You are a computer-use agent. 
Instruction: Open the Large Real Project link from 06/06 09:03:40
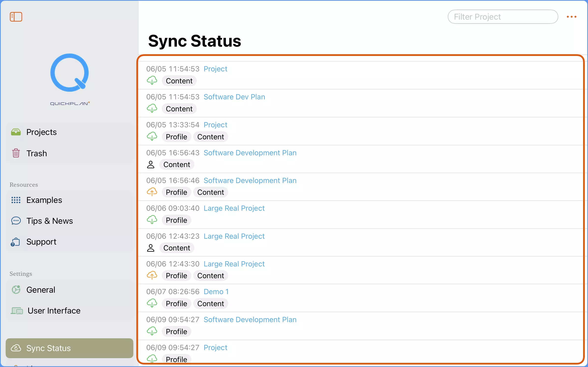point(234,208)
